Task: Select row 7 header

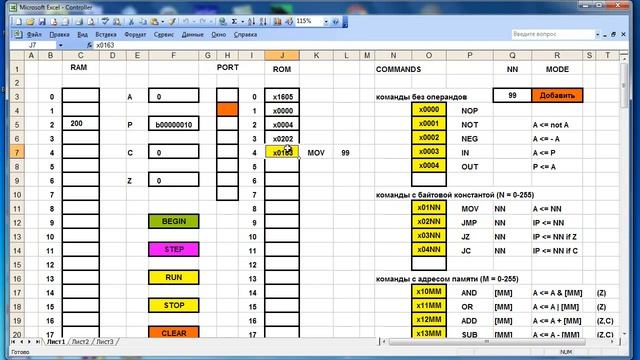Action: click(x=17, y=153)
